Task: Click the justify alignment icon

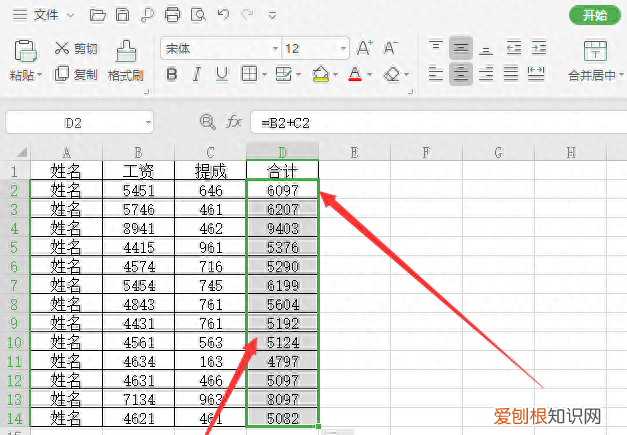Action: [x=511, y=74]
